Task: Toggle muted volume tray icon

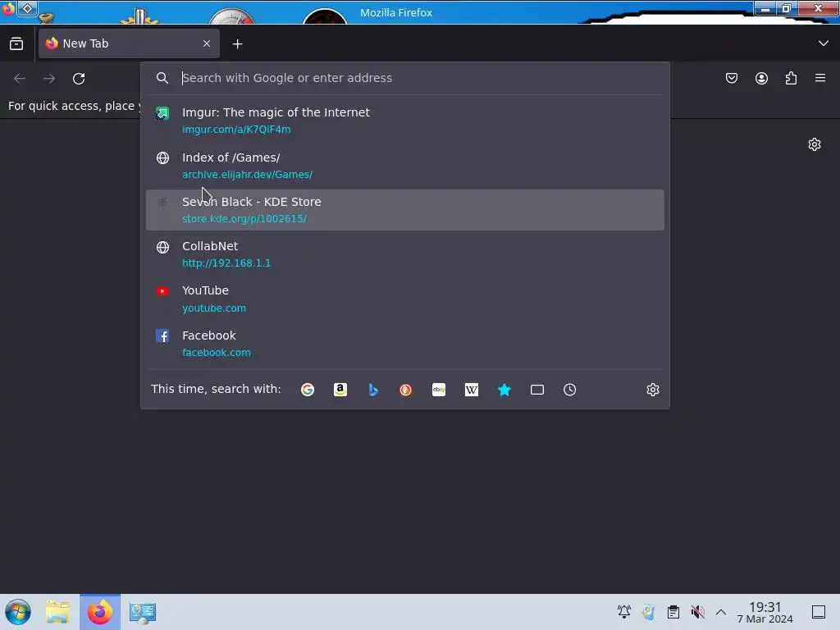Action: click(697, 612)
